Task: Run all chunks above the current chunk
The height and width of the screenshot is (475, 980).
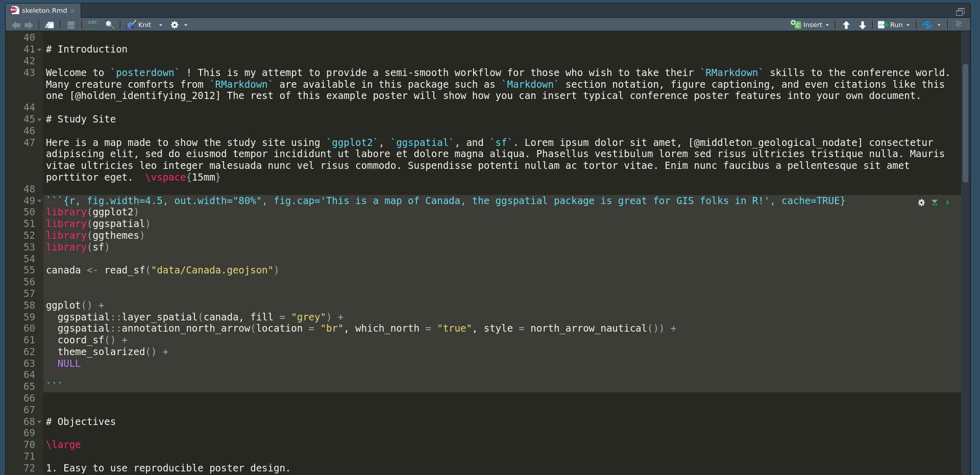Action: pyautogui.click(x=935, y=203)
